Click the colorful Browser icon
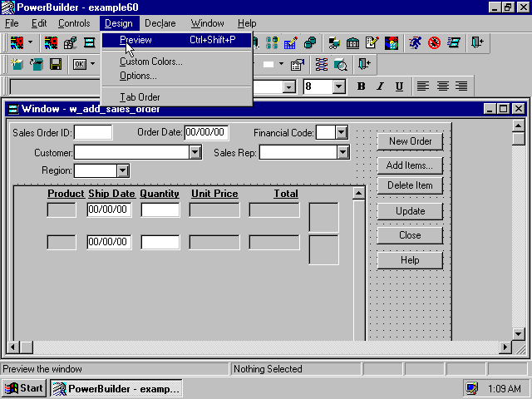 391,42
